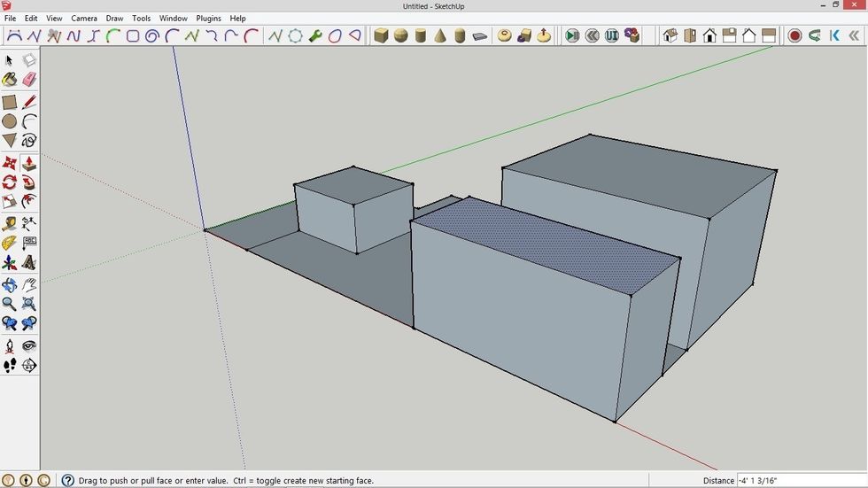
Task: Pick the Eraser tool
Action: tap(29, 80)
